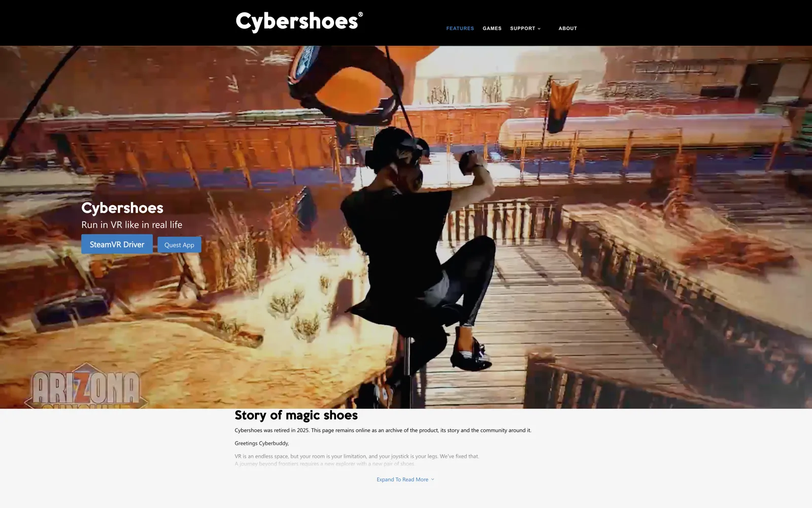Go to the Games page
812x508 pixels.
[492, 28]
